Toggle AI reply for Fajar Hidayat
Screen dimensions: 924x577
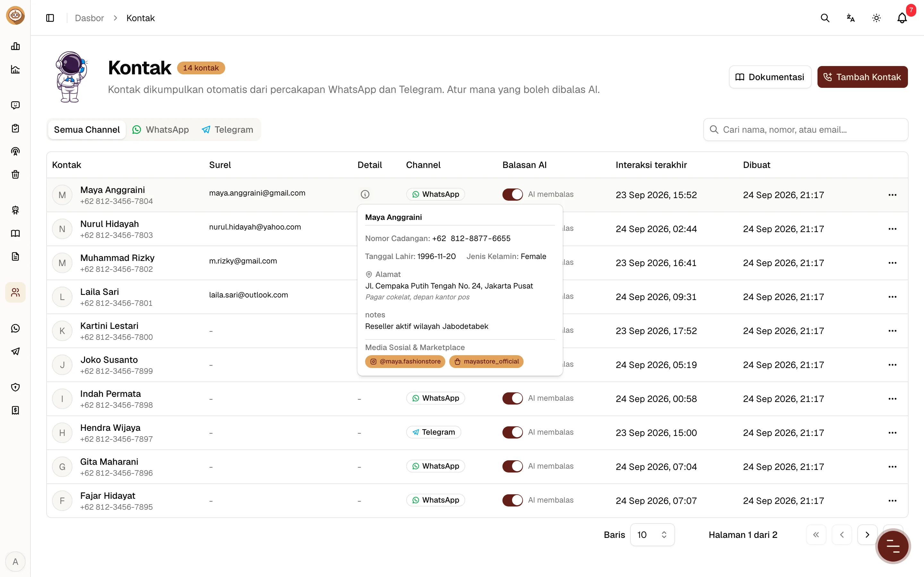pos(512,500)
